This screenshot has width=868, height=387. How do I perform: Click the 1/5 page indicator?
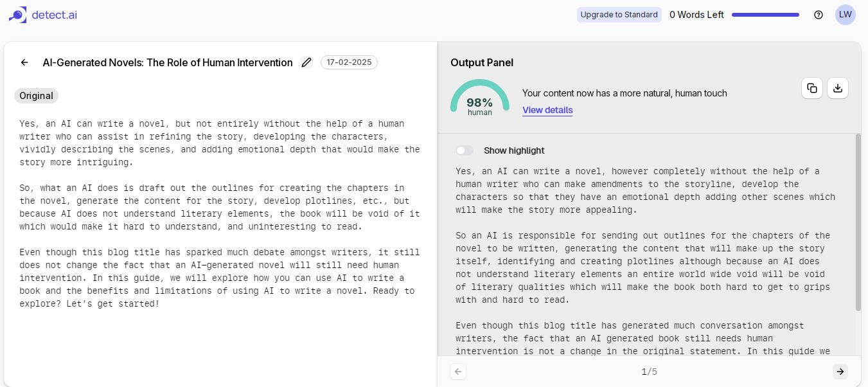(649, 372)
